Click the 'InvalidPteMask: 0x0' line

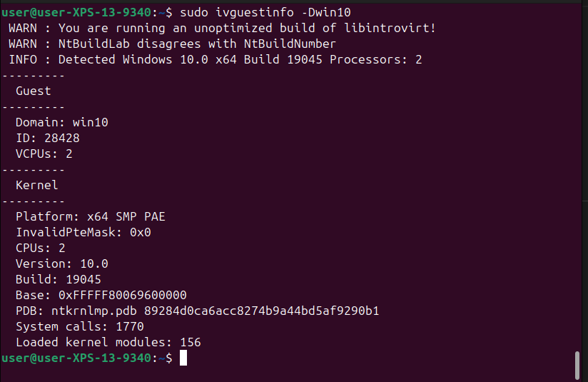pos(83,232)
